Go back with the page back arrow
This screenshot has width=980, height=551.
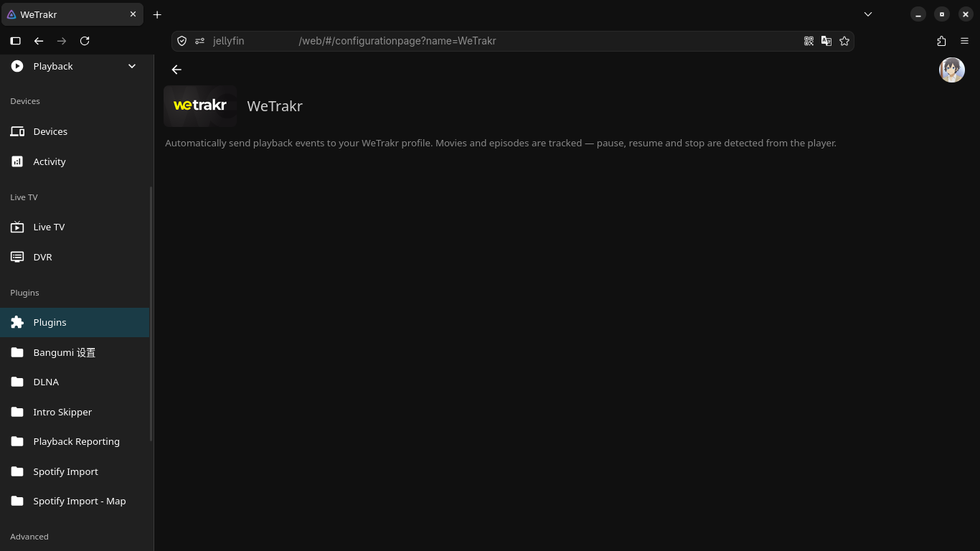click(176, 70)
